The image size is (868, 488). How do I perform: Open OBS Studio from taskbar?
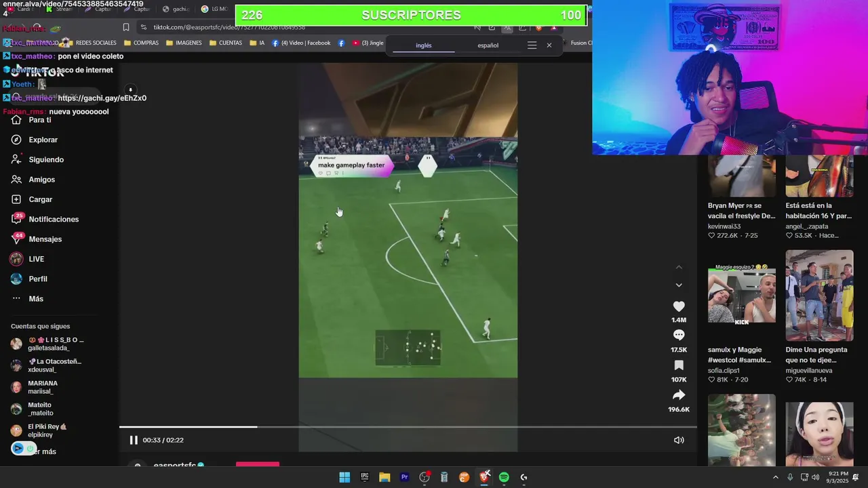[x=425, y=477]
